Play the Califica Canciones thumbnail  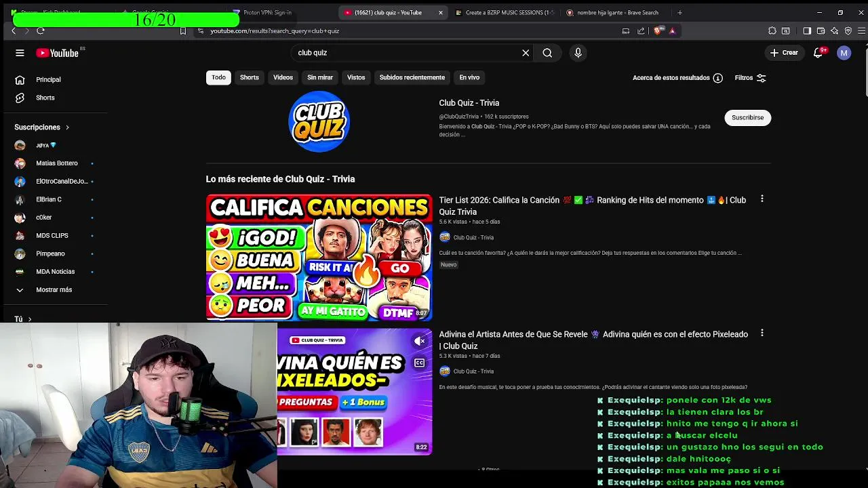pos(319,257)
